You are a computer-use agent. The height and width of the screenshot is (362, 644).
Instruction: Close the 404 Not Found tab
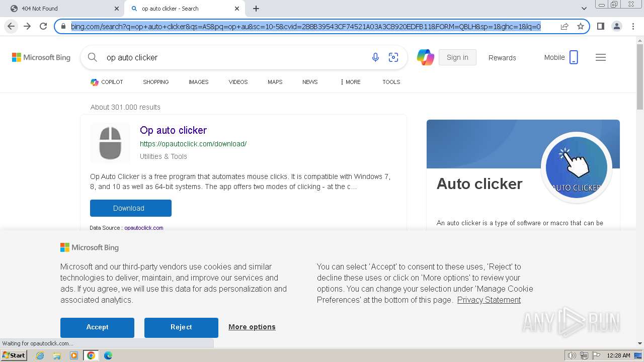pyautogui.click(x=116, y=9)
